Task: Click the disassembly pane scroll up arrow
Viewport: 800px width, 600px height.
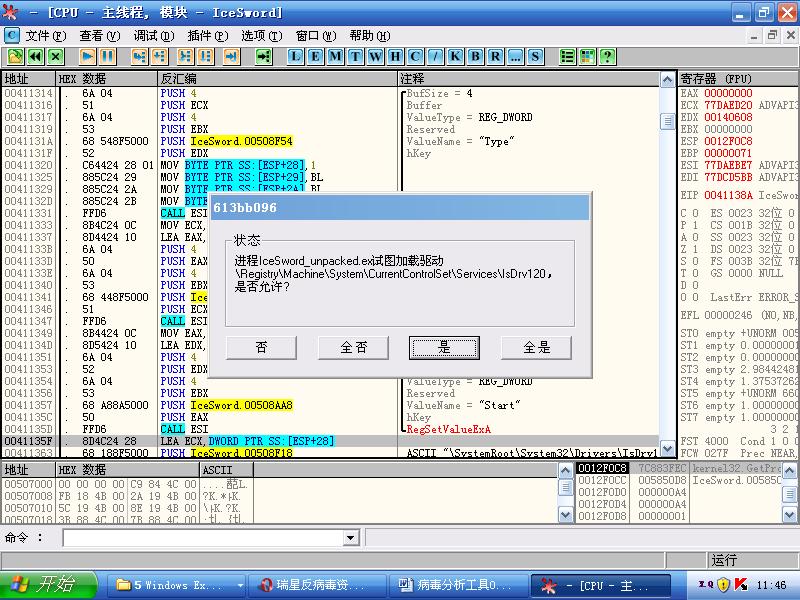Action: coord(667,80)
